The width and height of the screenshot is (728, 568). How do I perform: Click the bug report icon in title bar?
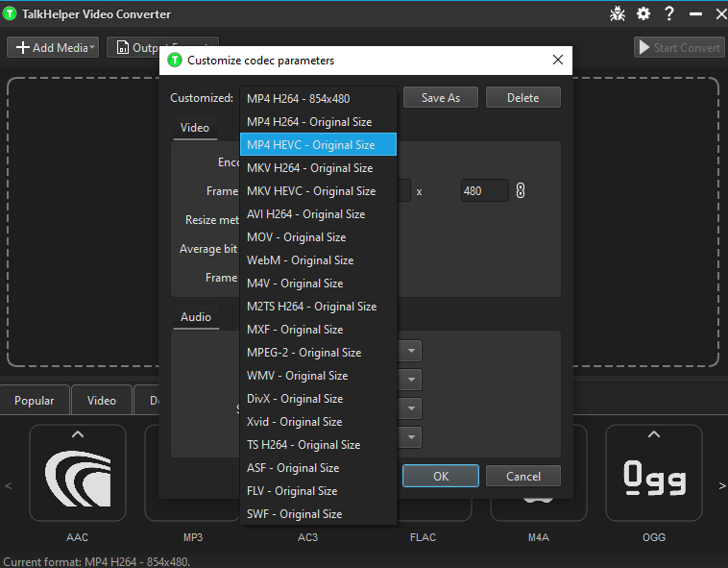[x=617, y=13]
